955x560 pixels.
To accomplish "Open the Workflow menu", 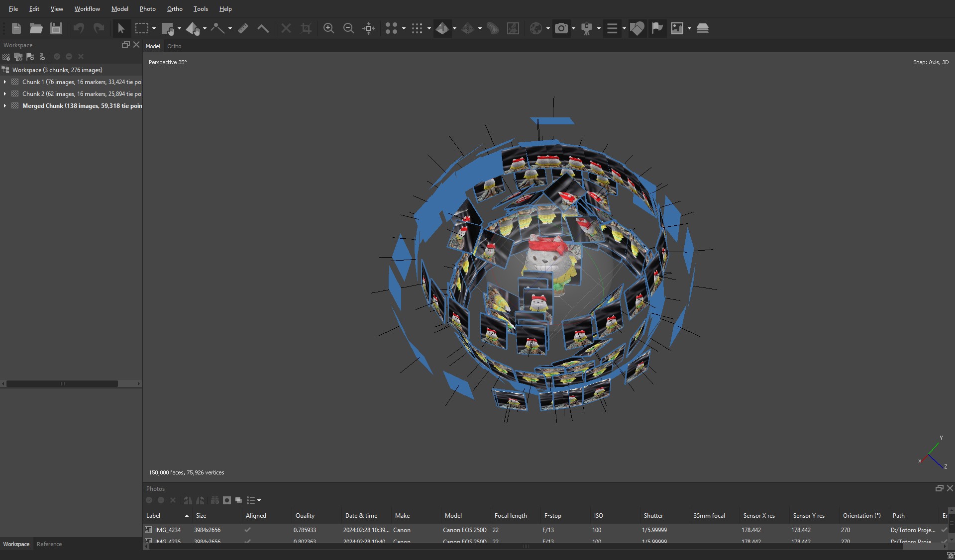I will (x=87, y=9).
